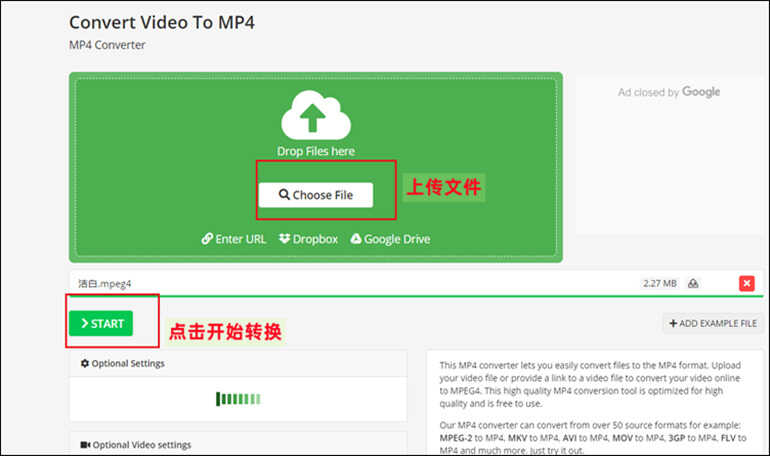The width and height of the screenshot is (770, 456).
Task: Remove the uploaded mpeg4 file with red X
Action: pyautogui.click(x=746, y=283)
